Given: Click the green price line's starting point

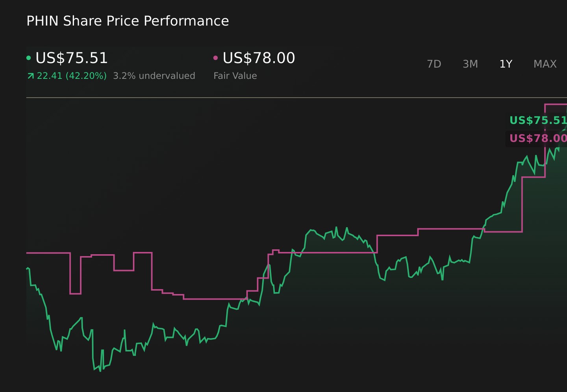Looking at the screenshot, I should click(27, 269).
